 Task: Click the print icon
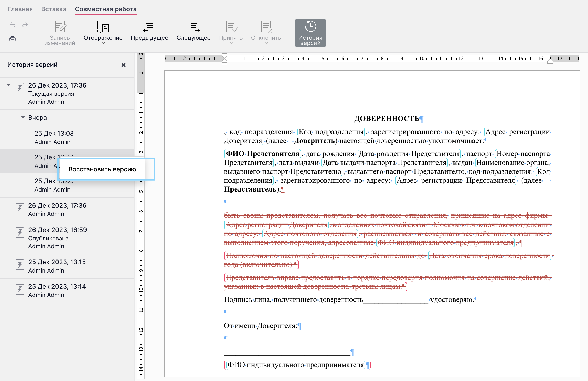click(13, 39)
